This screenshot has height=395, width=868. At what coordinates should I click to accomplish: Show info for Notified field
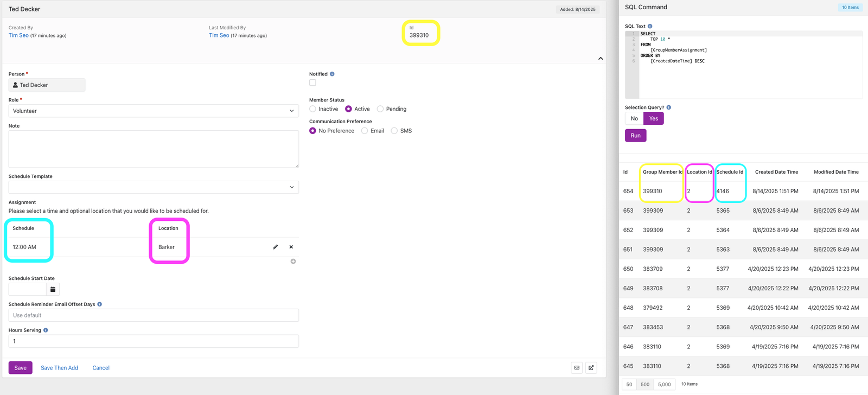coord(332,74)
